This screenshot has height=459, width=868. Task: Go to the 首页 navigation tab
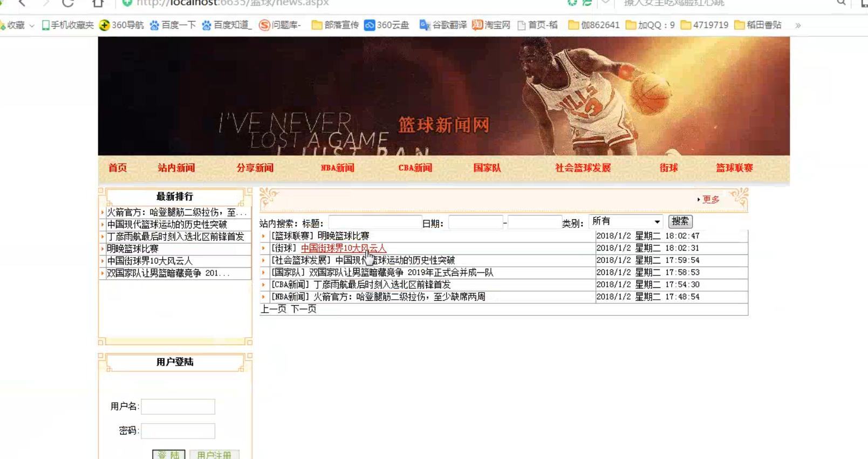pyautogui.click(x=118, y=168)
